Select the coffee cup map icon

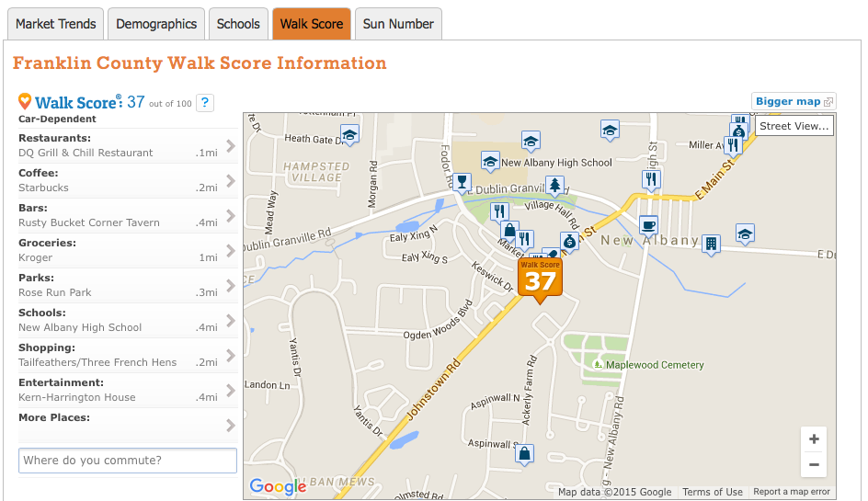649,225
